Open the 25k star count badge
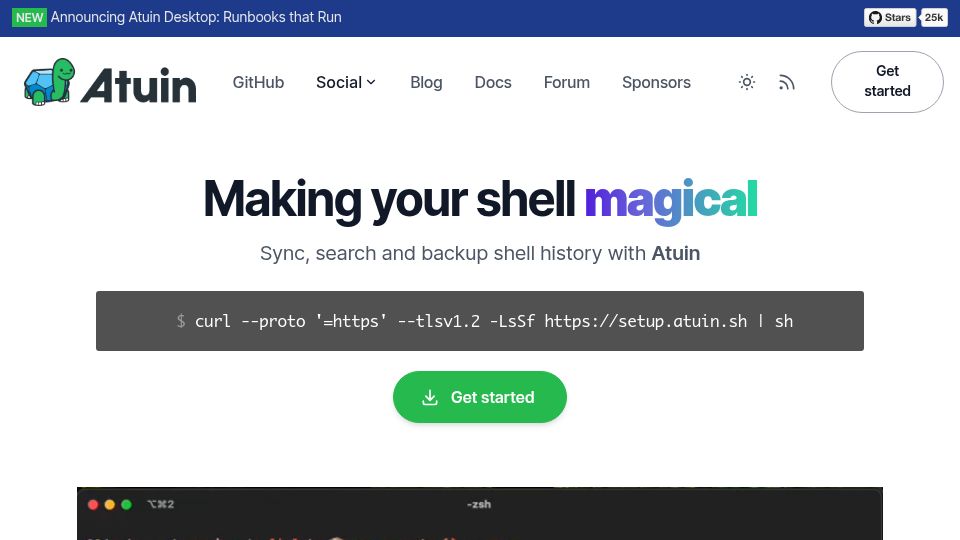 click(x=933, y=18)
